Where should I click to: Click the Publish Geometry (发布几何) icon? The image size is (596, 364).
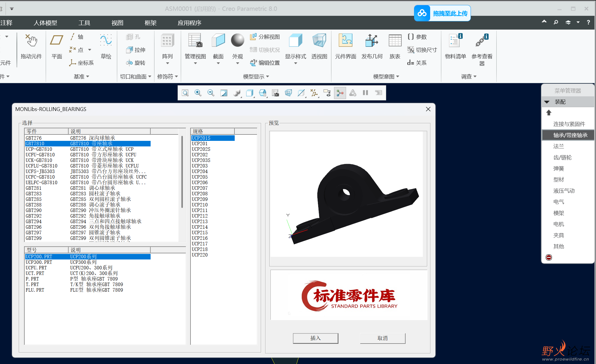point(372,41)
